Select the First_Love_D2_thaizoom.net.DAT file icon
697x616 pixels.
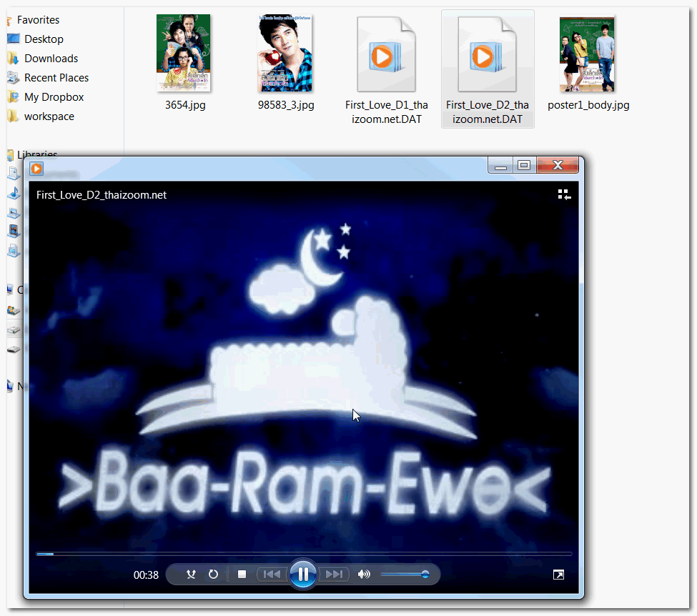coord(488,54)
